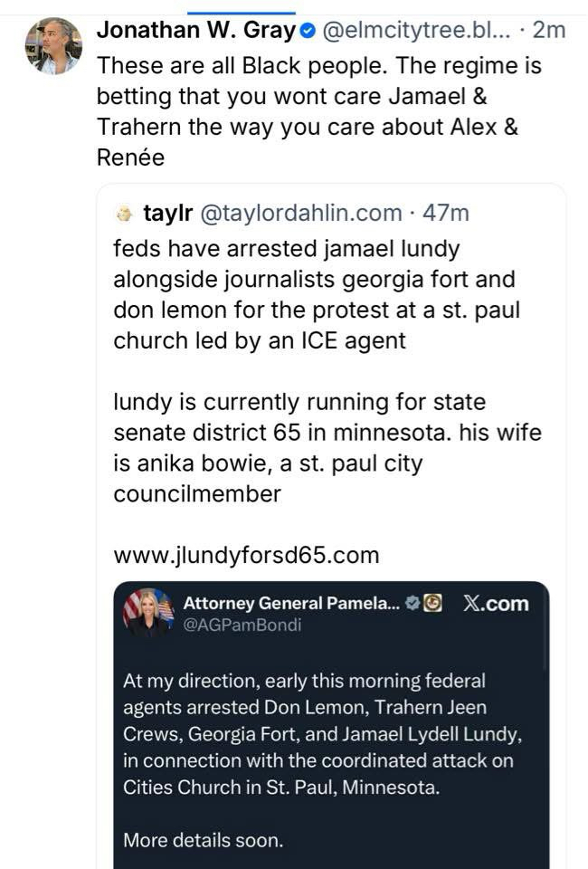Open the Attorney General's profile picture
The image size is (588, 869).
click(x=148, y=612)
